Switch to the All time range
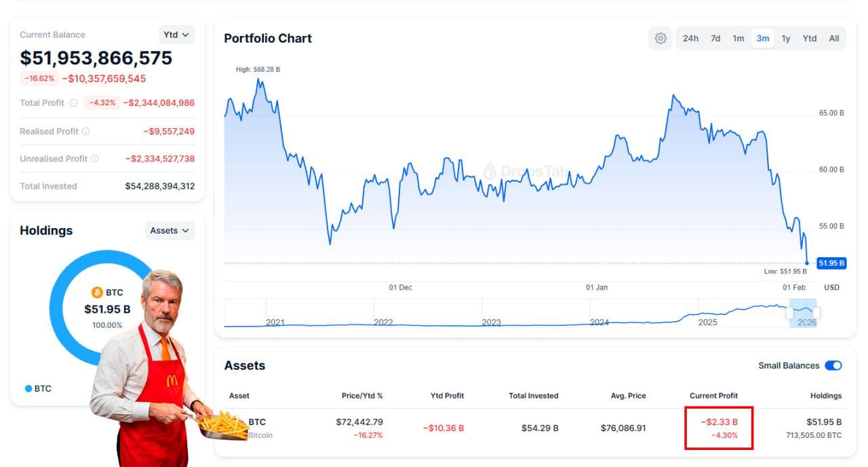 [x=834, y=39]
